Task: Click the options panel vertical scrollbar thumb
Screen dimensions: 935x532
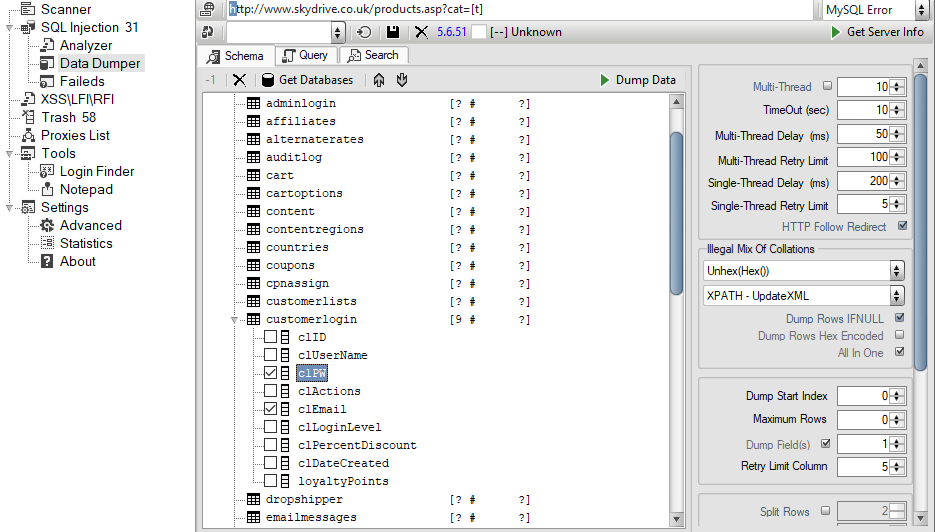Action: (x=921, y=222)
